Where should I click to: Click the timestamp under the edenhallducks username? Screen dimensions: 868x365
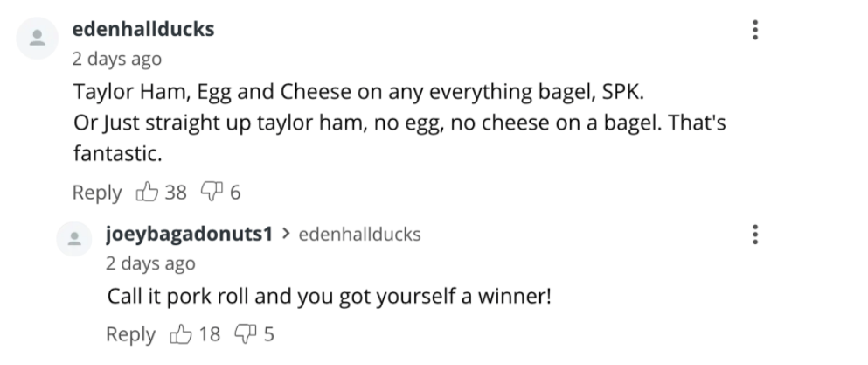coord(116,59)
